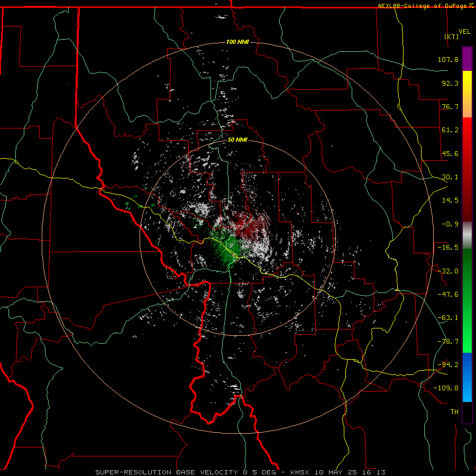Click the [KT] units label
476x476 pixels.
click(x=452, y=36)
